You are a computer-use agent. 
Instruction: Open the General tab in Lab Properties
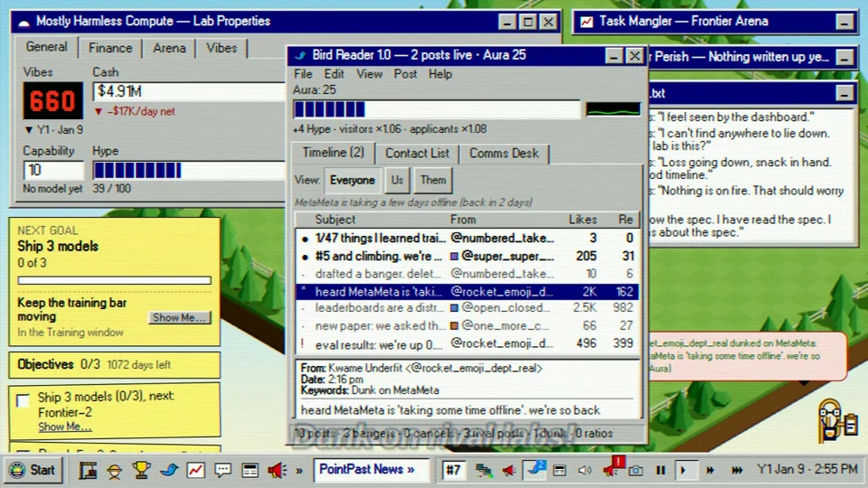(46, 47)
